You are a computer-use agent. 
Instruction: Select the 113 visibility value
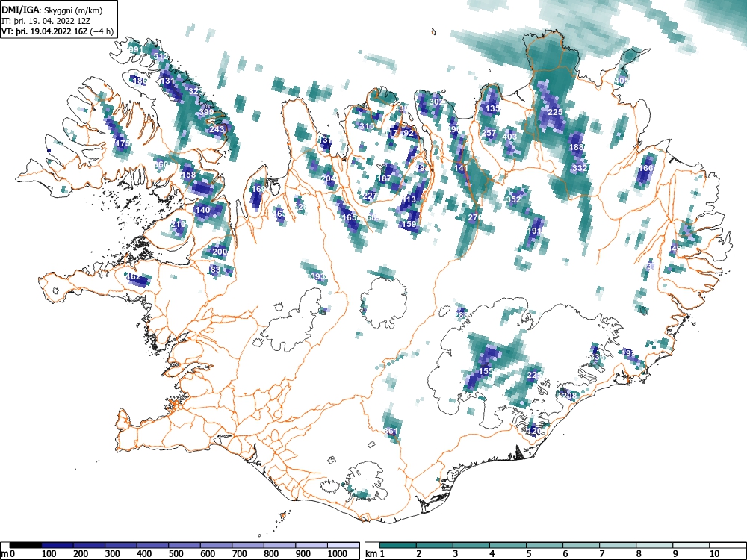[409, 199]
